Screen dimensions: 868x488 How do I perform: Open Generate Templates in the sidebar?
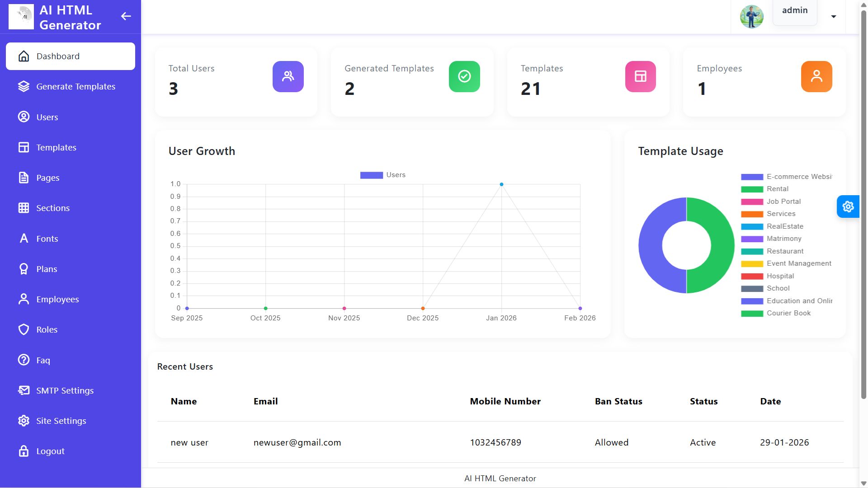(x=75, y=86)
